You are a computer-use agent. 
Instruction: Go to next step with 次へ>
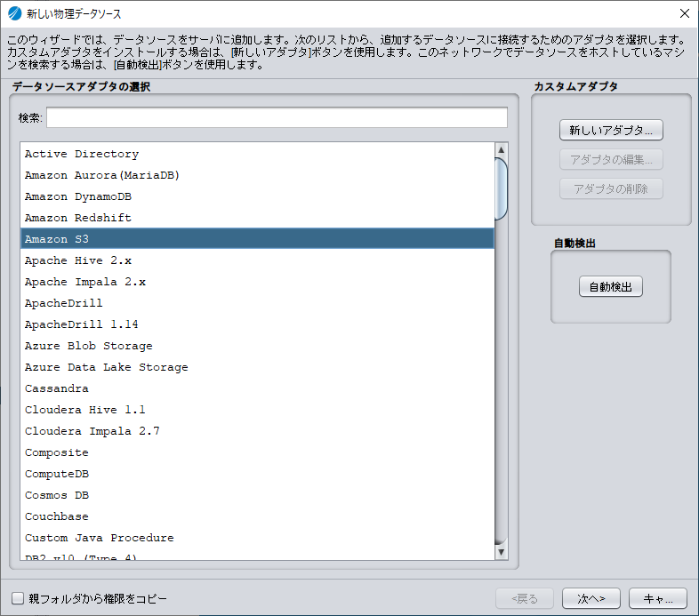[x=591, y=598]
